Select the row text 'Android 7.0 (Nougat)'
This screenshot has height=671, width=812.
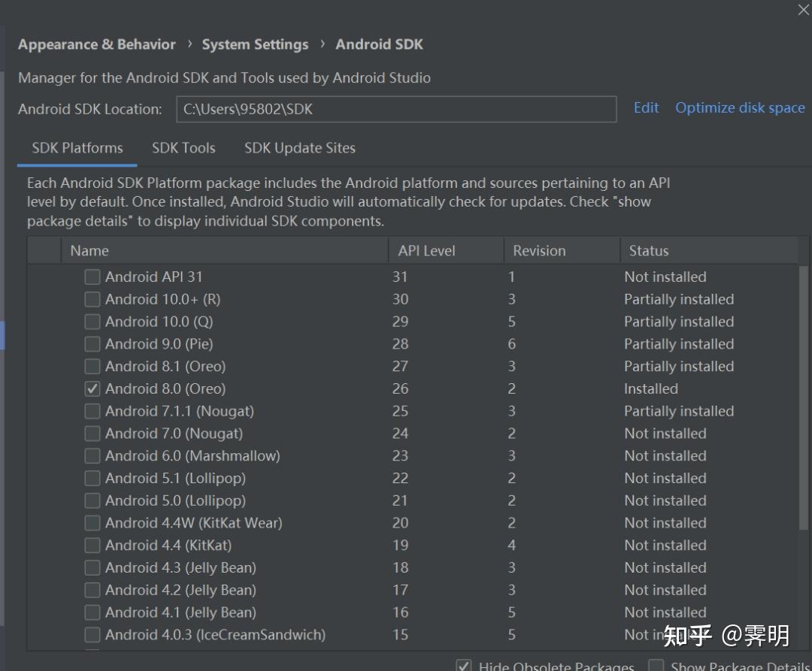coord(174,433)
